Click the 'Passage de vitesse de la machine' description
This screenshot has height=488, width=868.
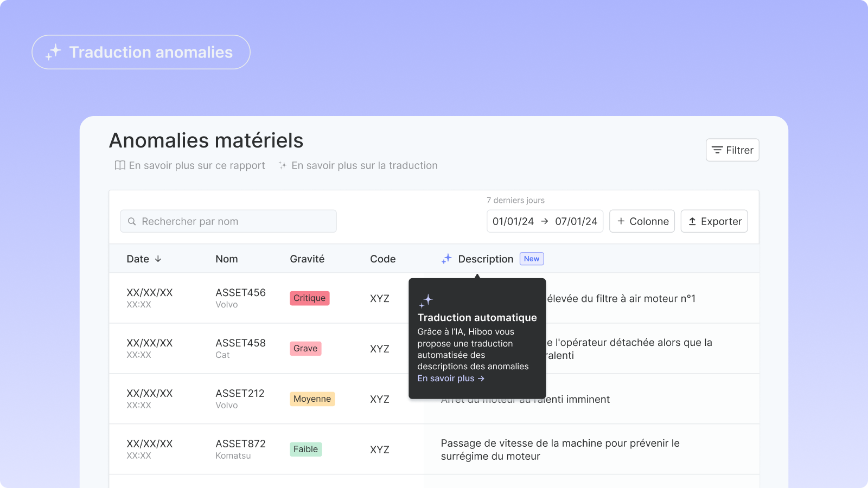coord(560,450)
